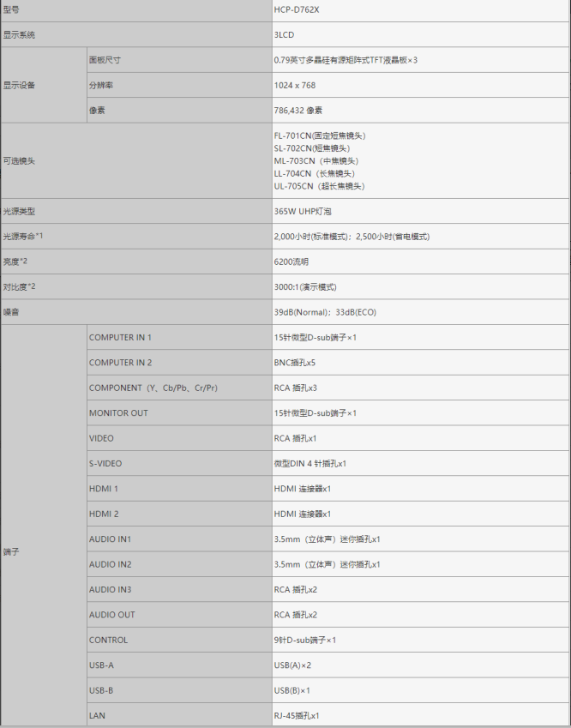571x728 pixels.
Task: Click the 3LCD display system value
Action: point(284,35)
